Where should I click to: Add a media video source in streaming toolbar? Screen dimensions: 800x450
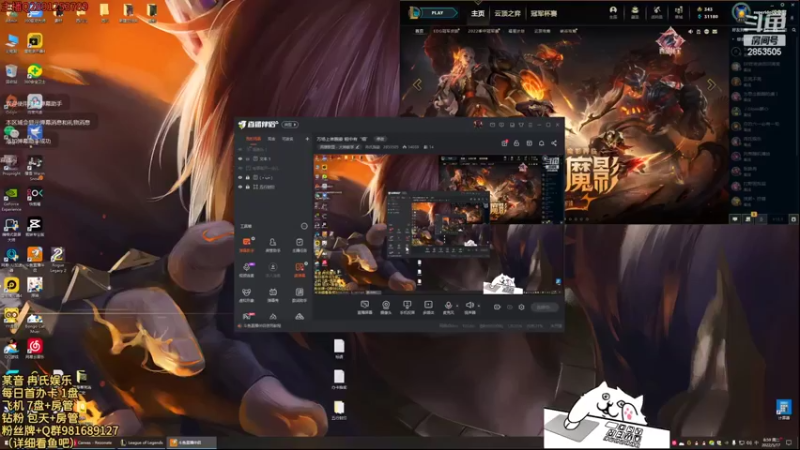pos(428,307)
